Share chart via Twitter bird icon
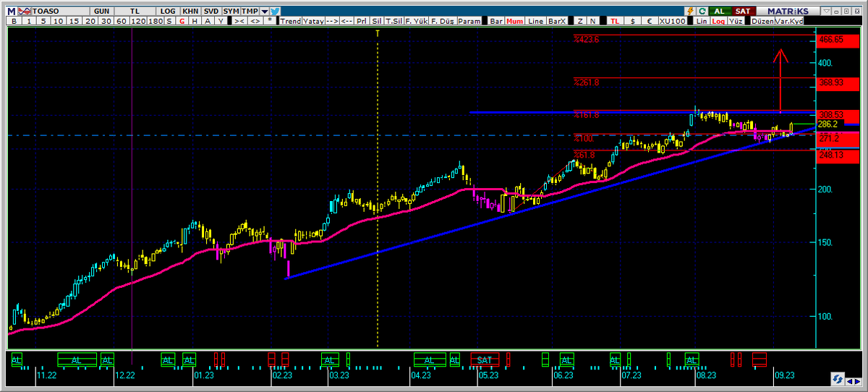 [275, 11]
